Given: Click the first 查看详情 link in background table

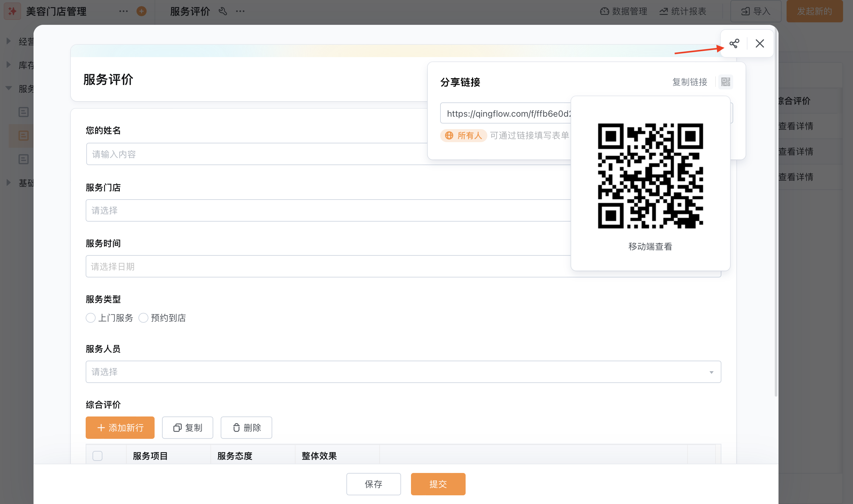Looking at the screenshot, I should [796, 126].
